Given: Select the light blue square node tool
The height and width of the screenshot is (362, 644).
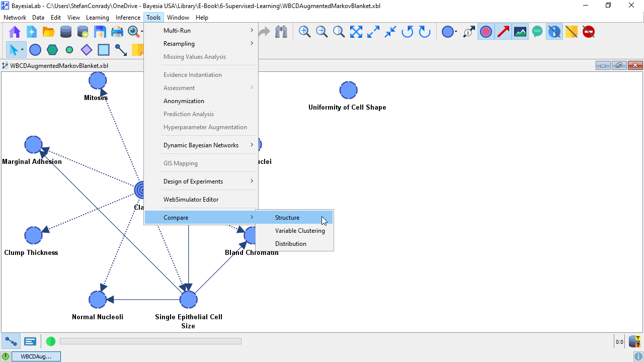Looking at the screenshot, I should click(x=104, y=50).
